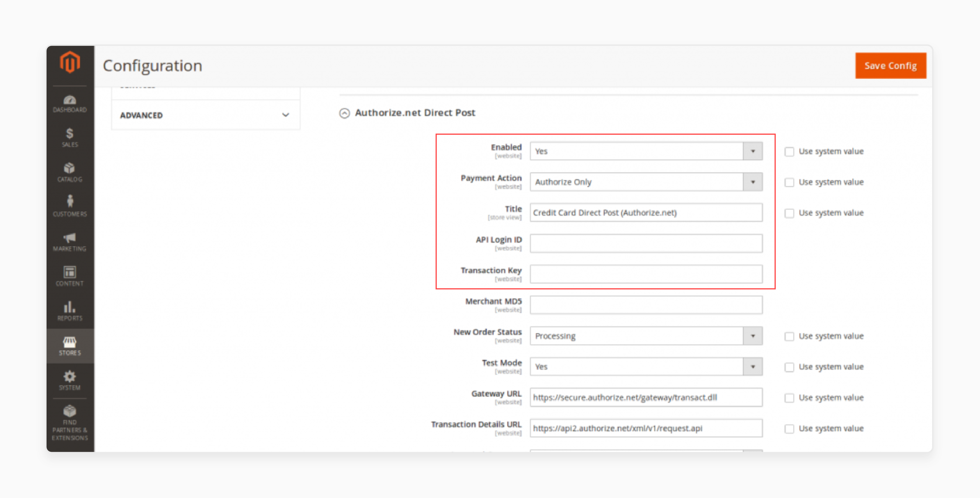Viewport: 980px width, 498px height.
Task: Click the Payment Action dropdown arrow button
Action: tap(753, 182)
